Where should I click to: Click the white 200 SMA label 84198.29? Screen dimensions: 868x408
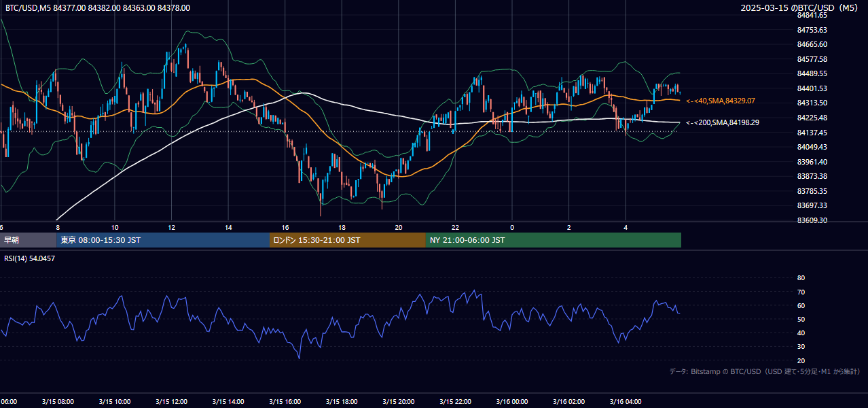pyautogui.click(x=723, y=123)
